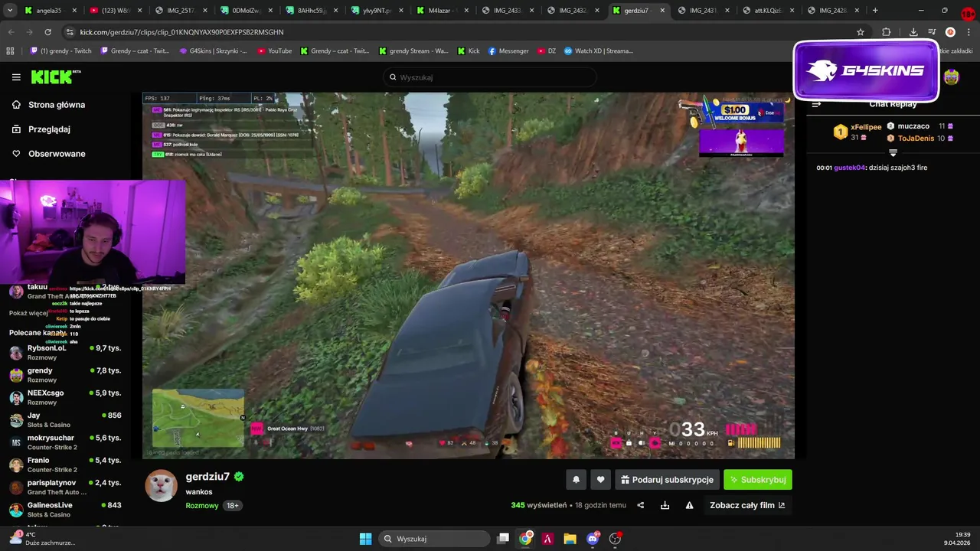Image resolution: width=980 pixels, height=551 pixels.
Task: Open YouTube bookmark
Action: coord(275,51)
